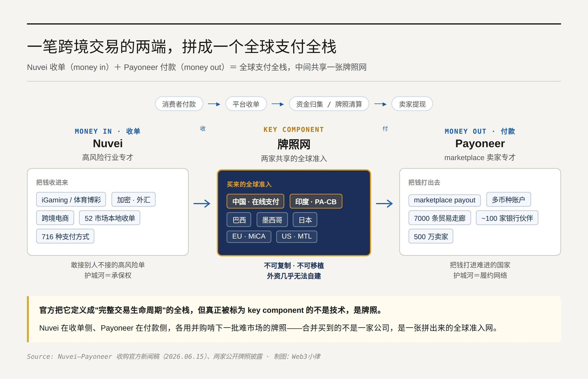Select the ~100 家银行伙伴 tag
This screenshot has height=379, width=588.
pyautogui.click(x=507, y=218)
